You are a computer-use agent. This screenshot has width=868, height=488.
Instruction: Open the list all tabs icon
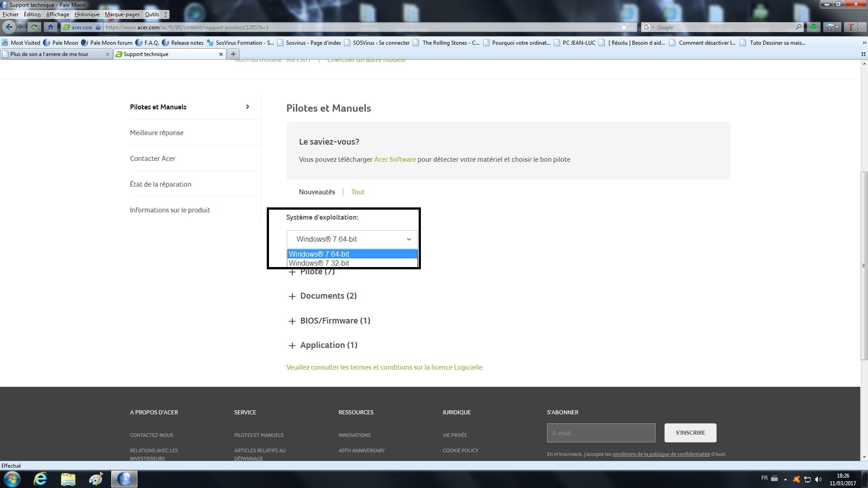click(x=863, y=54)
